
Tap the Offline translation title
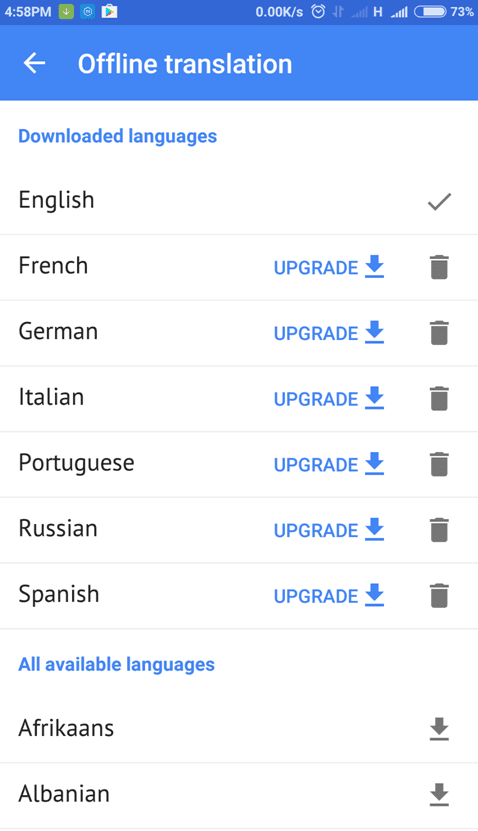tap(185, 64)
